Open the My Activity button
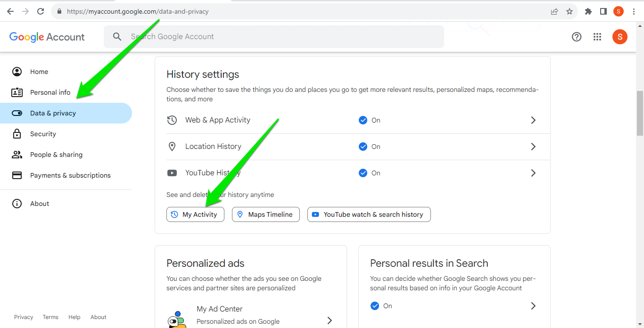The image size is (644, 328). tap(195, 214)
